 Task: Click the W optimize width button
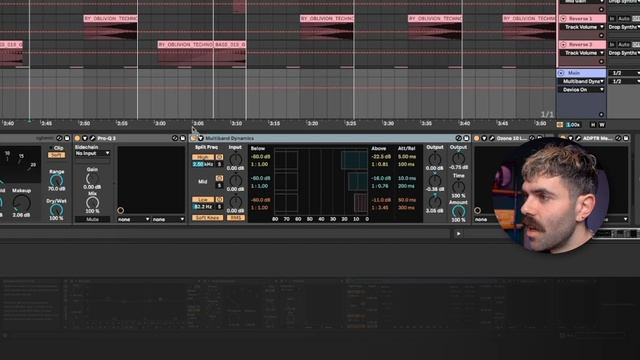(x=602, y=125)
